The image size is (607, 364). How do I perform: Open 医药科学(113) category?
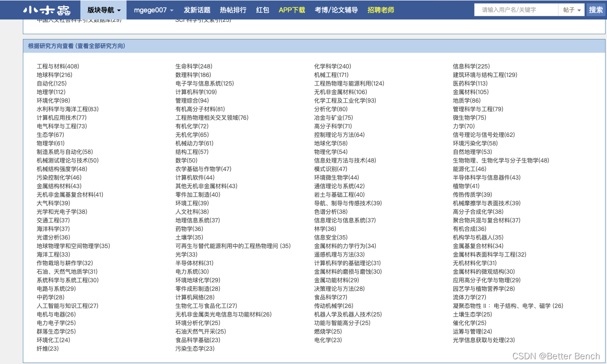470,84
